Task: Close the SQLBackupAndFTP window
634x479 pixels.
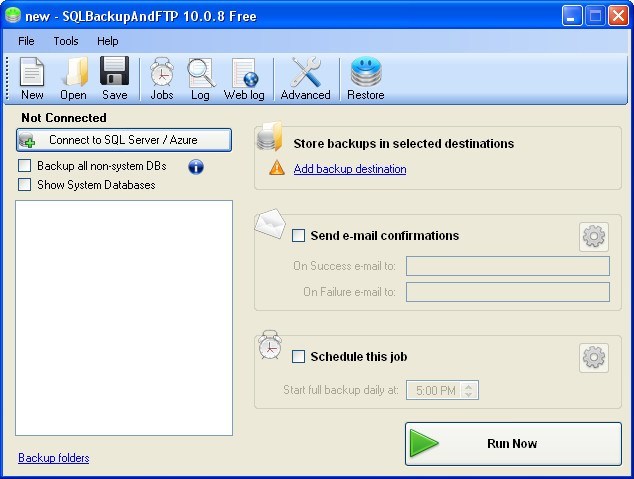Action: pyautogui.click(x=619, y=16)
